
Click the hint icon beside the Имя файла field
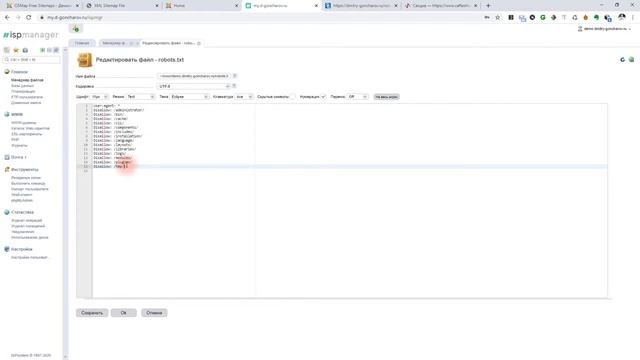[235, 76]
